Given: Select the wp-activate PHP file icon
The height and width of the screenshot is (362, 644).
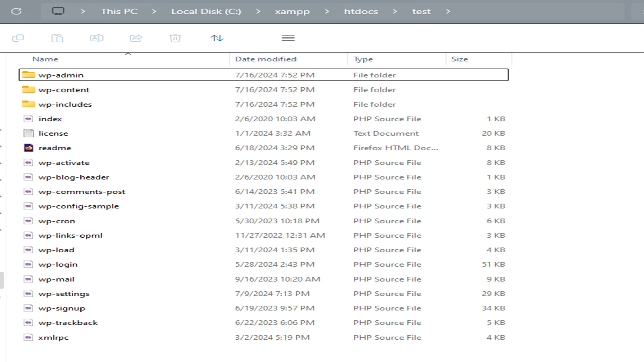Looking at the screenshot, I should [x=29, y=163].
